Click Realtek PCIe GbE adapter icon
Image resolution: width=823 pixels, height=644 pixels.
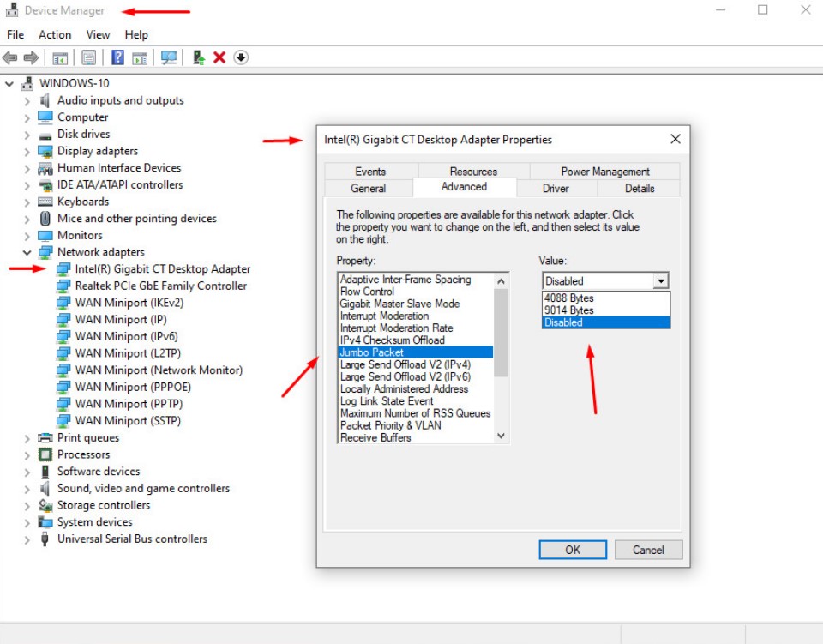(63, 286)
